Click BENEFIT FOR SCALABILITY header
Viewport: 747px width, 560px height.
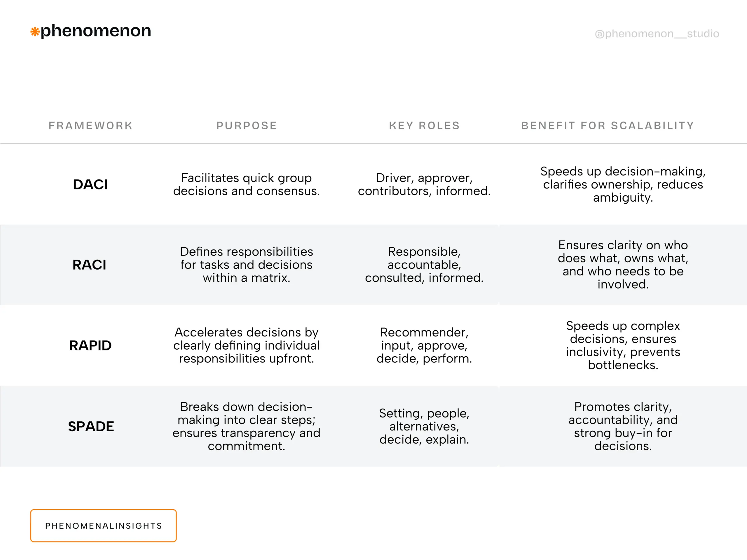[608, 126]
